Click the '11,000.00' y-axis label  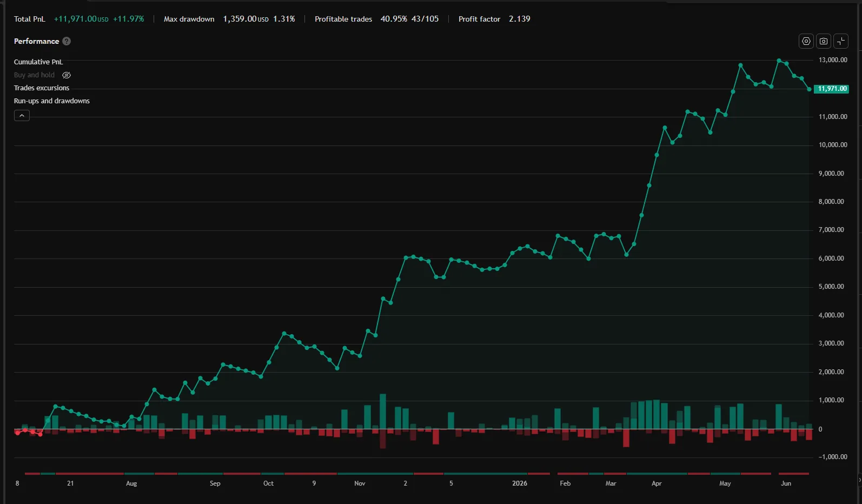833,117
